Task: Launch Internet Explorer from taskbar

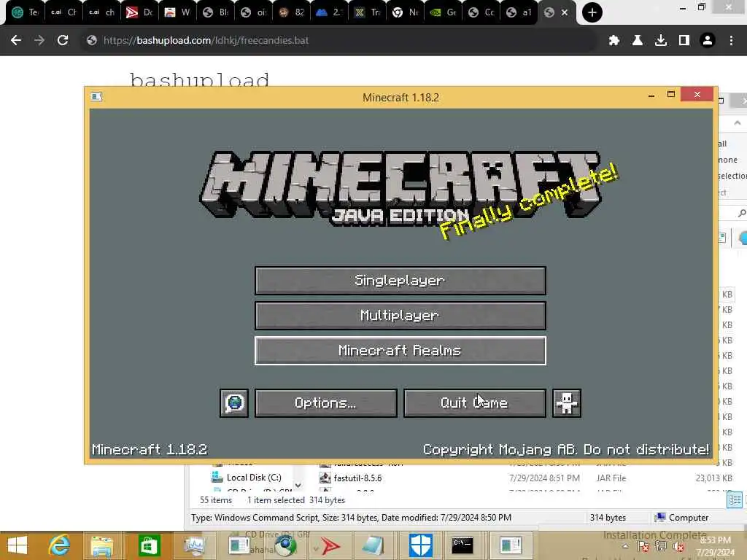Action: 60,545
